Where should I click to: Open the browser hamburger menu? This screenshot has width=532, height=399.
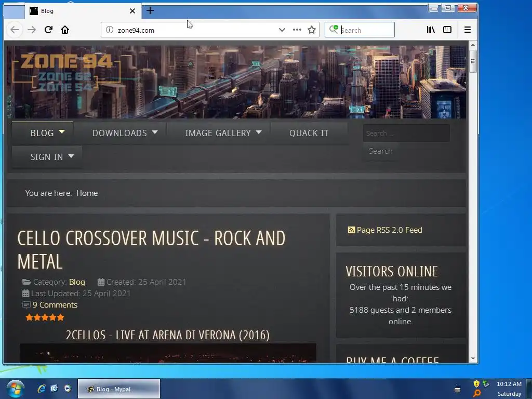coord(467,30)
